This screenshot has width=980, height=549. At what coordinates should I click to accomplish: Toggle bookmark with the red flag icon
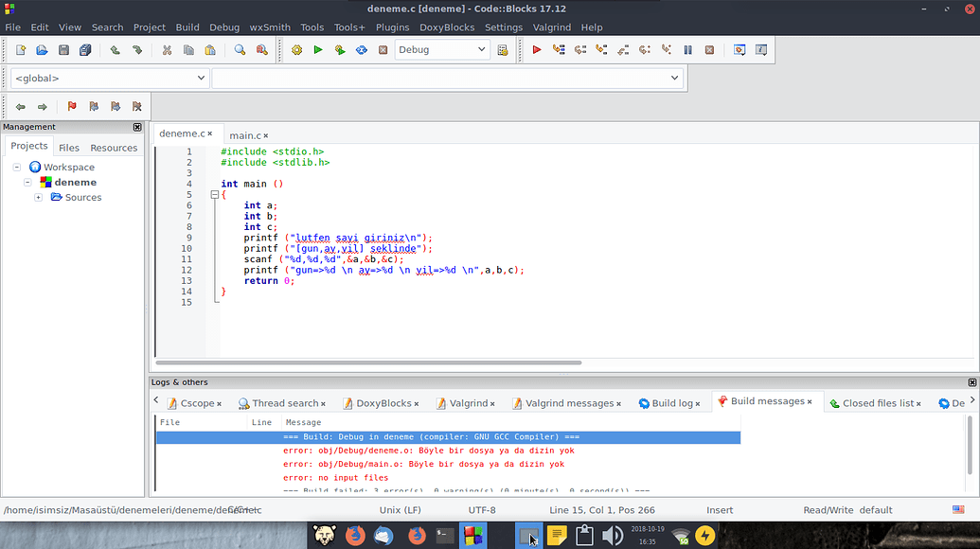coord(72,107)
